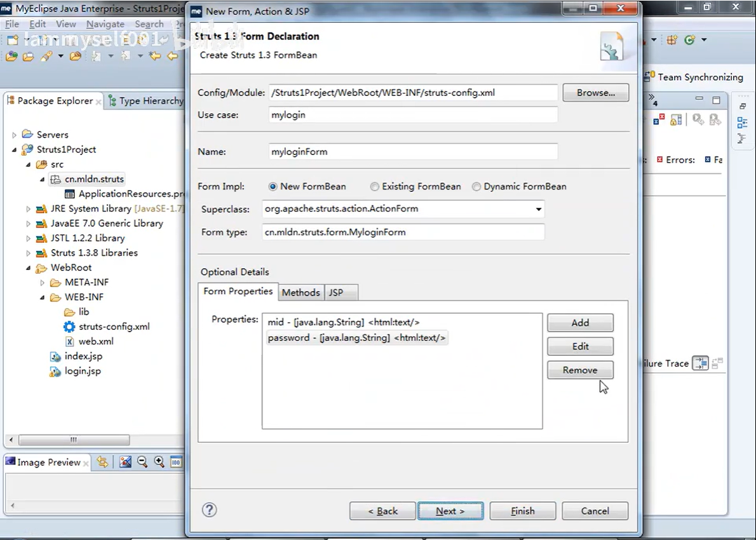Click the Next > button
The width and height of the screenshot is (756, 540).
[x=450, y=511]
